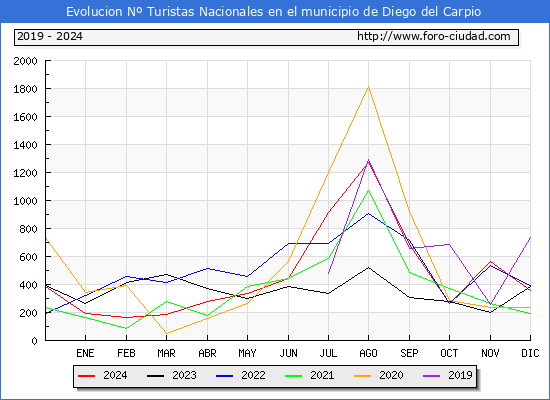Click the ABR month axis label

click(x=207, y=353)
